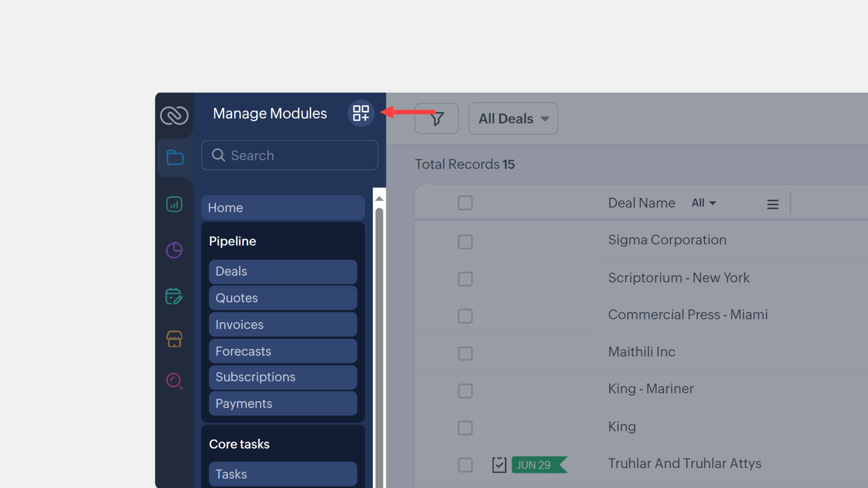Click the task checklist icon beside JUN 29
868x488 pixels.
click(499, 465)
